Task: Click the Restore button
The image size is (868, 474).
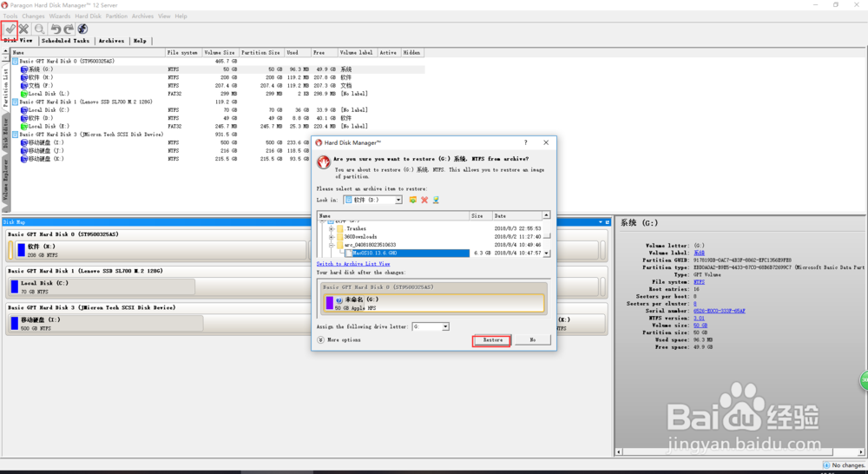Action: click(492, 340)
